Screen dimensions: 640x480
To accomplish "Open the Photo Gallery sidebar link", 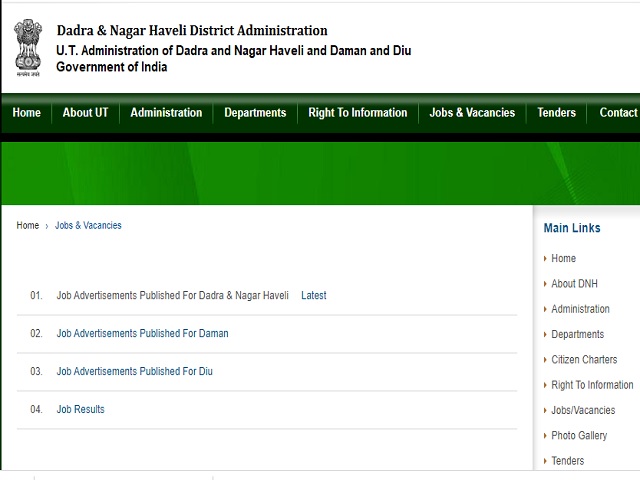I will [x=579, y=436].
